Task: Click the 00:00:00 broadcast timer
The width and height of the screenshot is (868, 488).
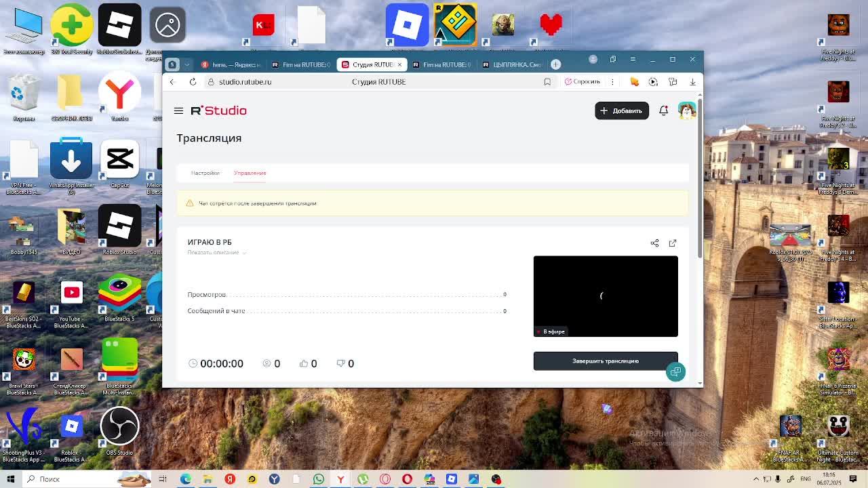Action: click(216, 364)
